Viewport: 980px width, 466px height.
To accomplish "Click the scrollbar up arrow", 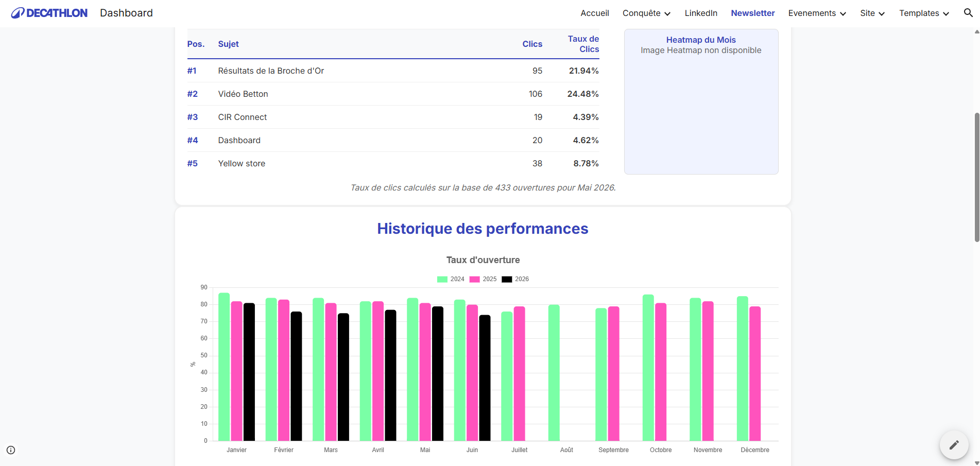I will click(x=976, y=32).
